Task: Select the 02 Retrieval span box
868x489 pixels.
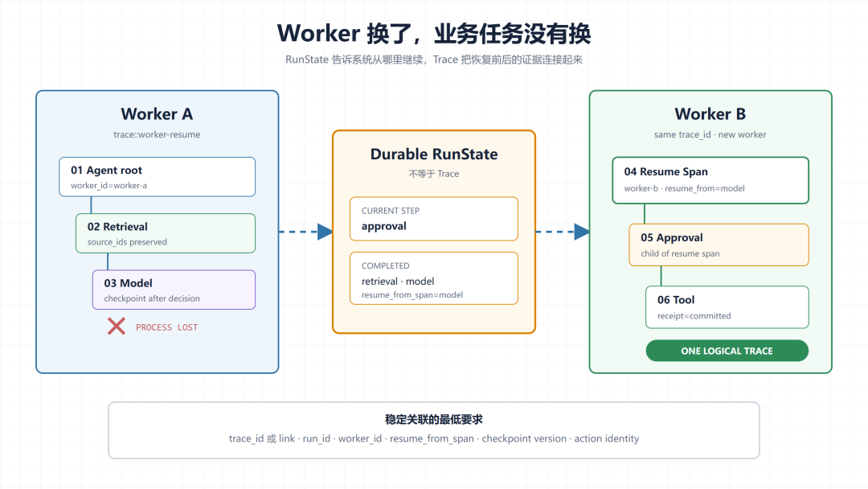Action: 166,233
